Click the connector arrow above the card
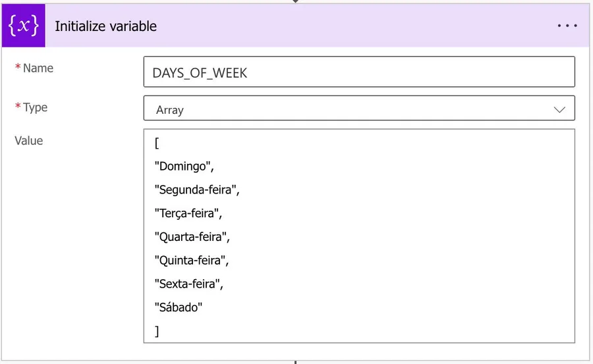Screen dimensions: 593x364 coord(296,2)
